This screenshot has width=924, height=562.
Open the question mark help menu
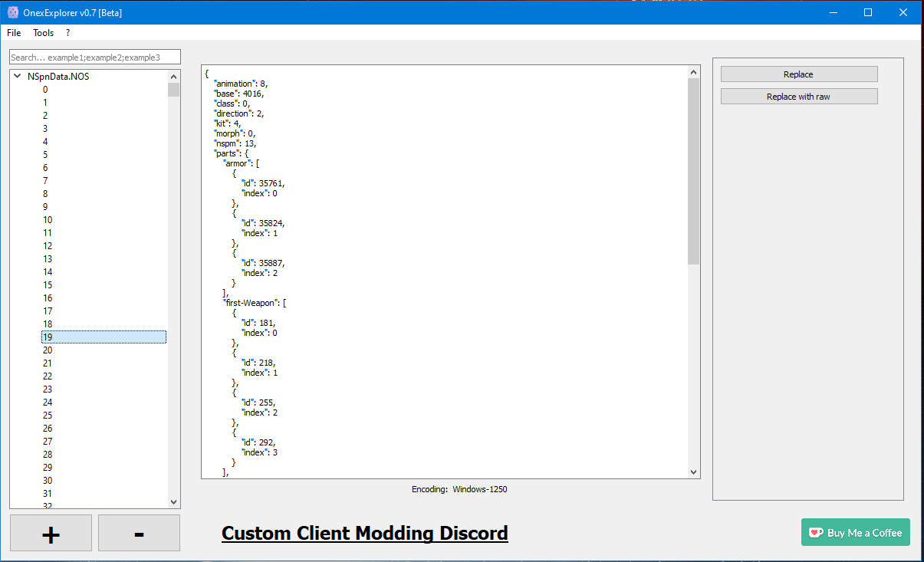pyautogui.click(x=67, y=33)
